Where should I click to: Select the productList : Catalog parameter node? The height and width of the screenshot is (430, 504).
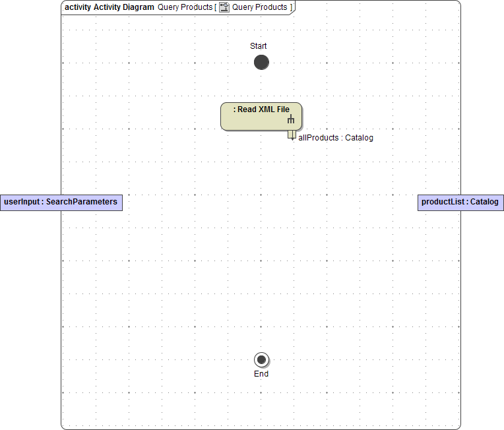point(460,202)
